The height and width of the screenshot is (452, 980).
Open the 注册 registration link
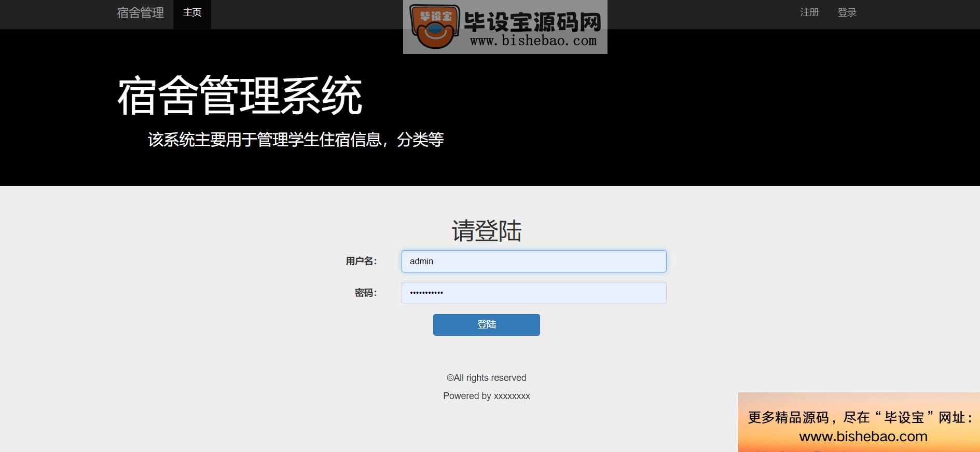point(809,12)
